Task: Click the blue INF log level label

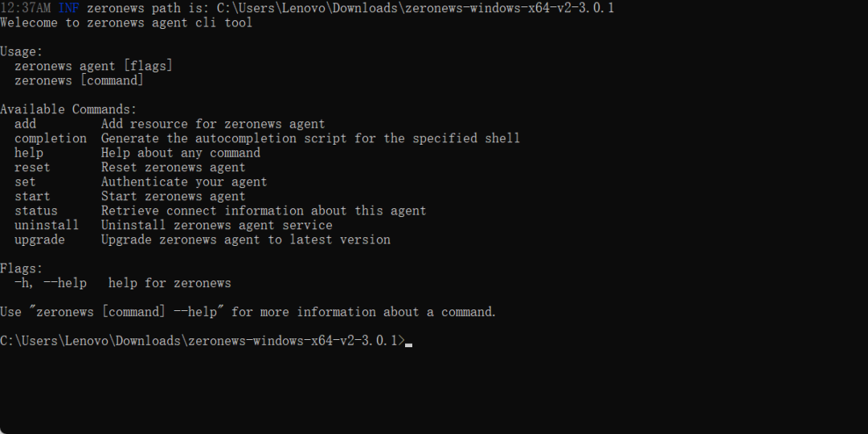Action: tap(68, 8)
